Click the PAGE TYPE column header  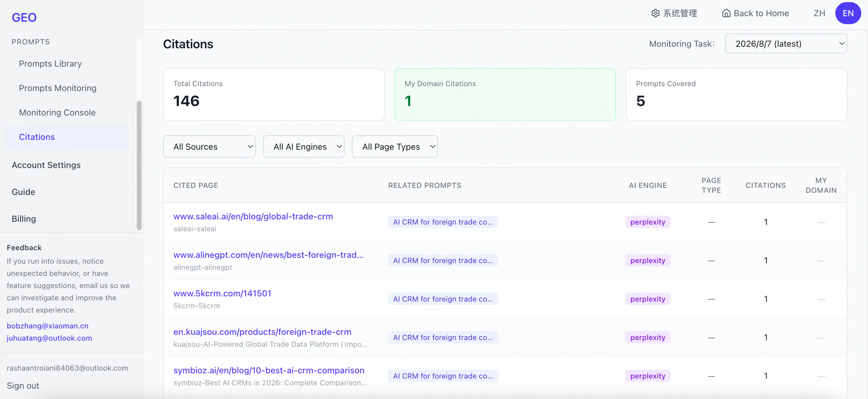coord(711,185)
